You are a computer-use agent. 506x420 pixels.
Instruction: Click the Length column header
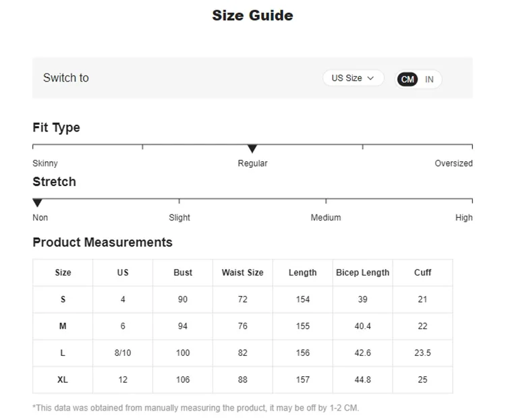(x=302, y=272)
